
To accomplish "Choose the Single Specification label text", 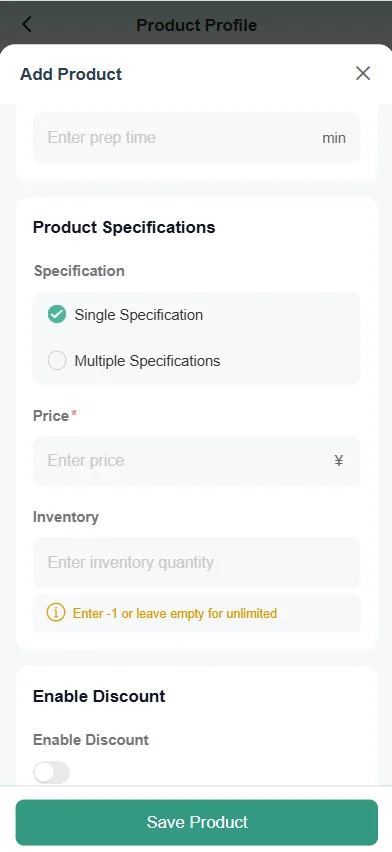I will click(x=139, y=315).
